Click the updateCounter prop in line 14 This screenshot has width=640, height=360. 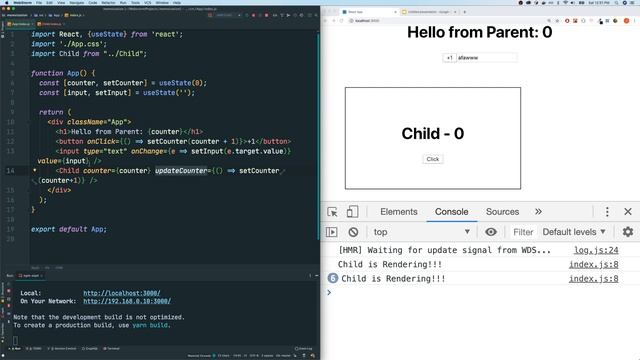tap(181, 171)
